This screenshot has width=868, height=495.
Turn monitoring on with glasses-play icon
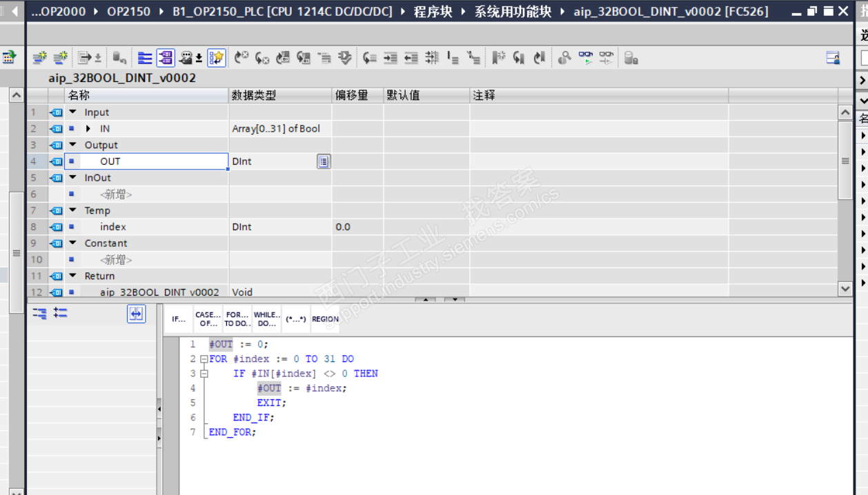(x=586, y=58)
